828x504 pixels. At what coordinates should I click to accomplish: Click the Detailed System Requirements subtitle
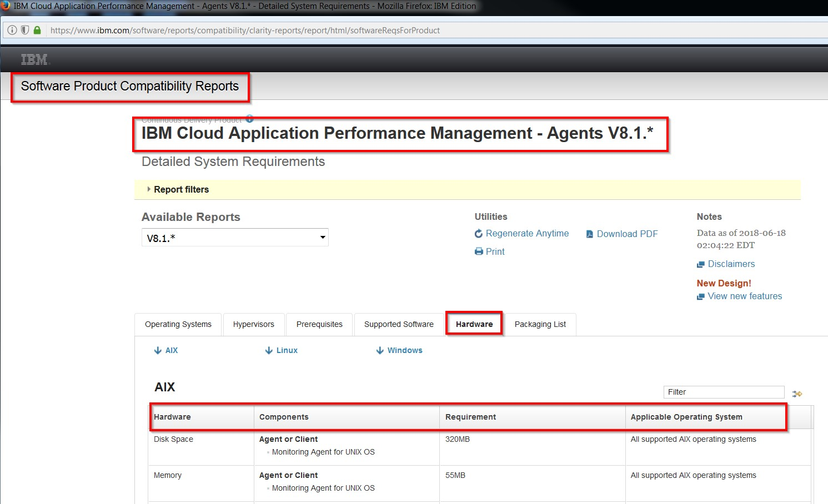(233, 162)
